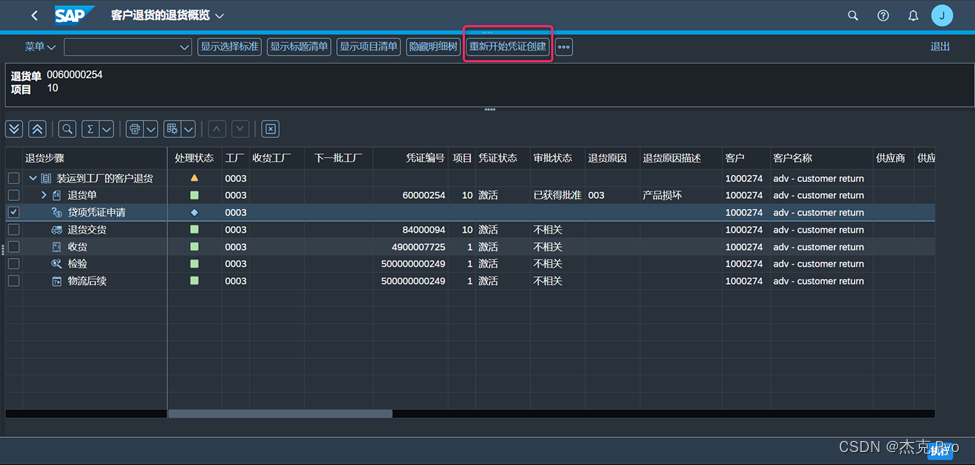Open the search icon in header
975x465 pixels.
[x=853, y=16]
